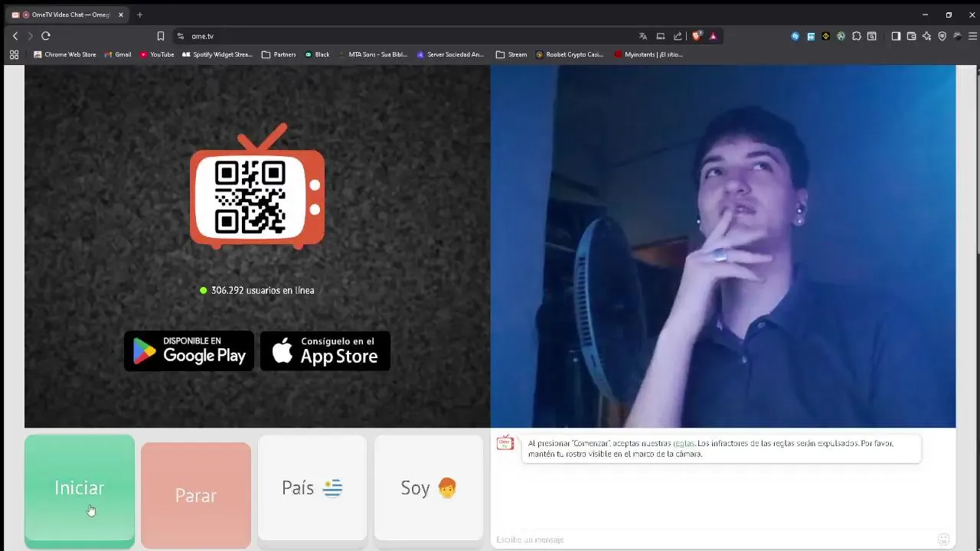
Task: Open the browser hamburger main menu
Action: coord(972,36)
